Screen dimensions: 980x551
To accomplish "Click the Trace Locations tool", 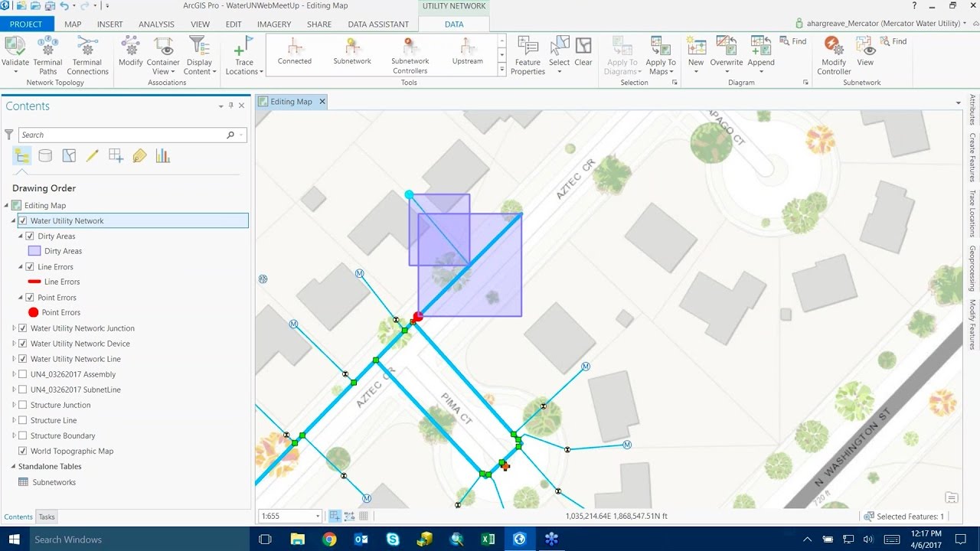I will point(244,55).
